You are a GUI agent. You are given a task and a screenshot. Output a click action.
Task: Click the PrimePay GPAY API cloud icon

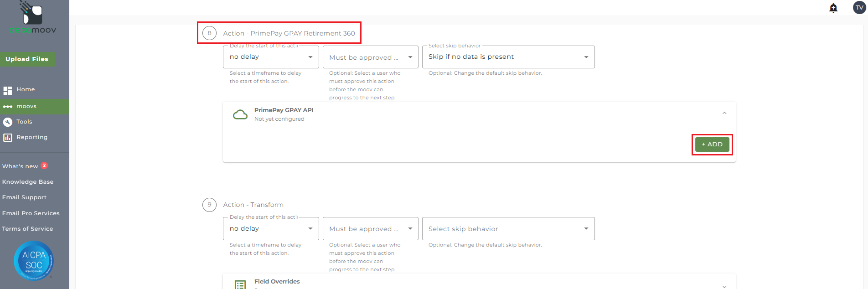click(x=240, y=114)
